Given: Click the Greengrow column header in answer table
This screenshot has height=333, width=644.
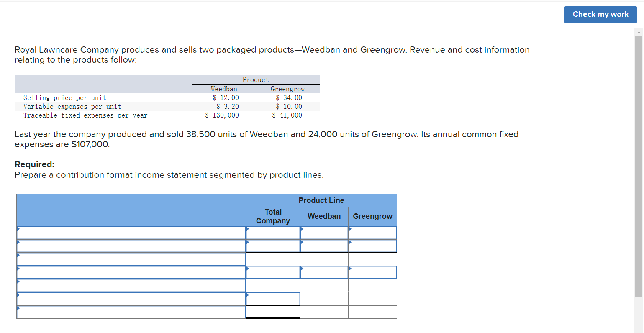Looking at the screenshot, I should point(372,216).
